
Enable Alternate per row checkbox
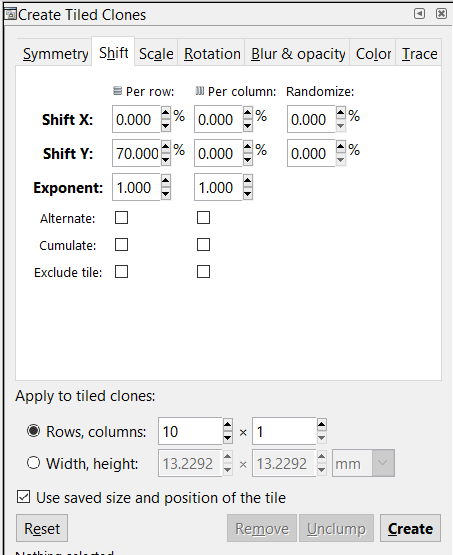[121, 218]
